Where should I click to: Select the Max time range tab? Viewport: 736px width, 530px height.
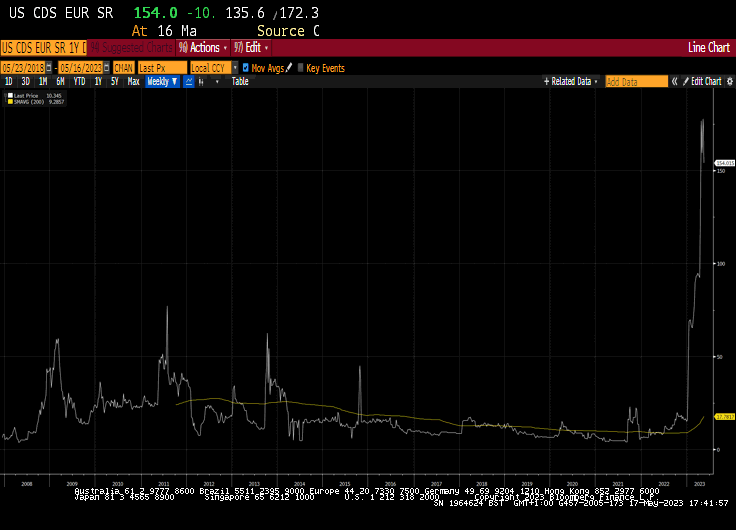coord(133,82)
